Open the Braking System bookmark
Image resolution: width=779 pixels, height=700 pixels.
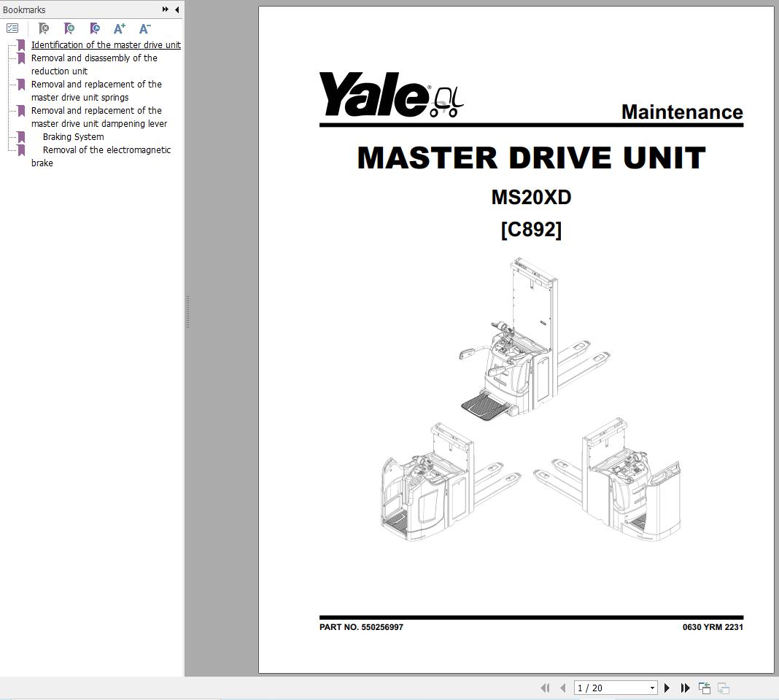point(73,136)
